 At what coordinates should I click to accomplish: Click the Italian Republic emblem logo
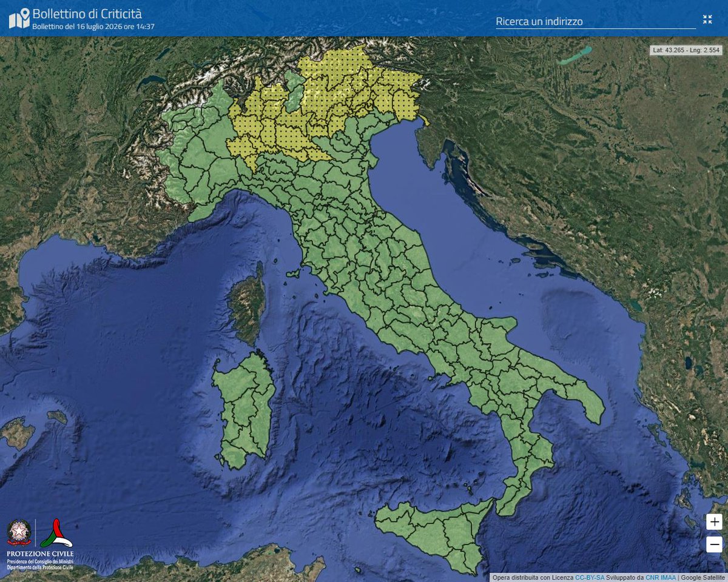19,532
